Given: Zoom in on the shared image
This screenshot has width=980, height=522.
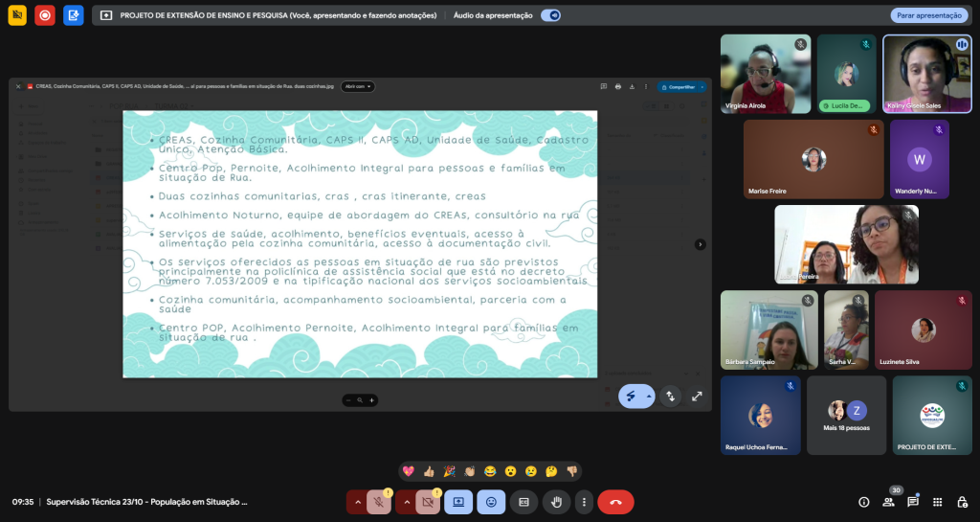Looking at the screenshot, I should tap(372, 400).
